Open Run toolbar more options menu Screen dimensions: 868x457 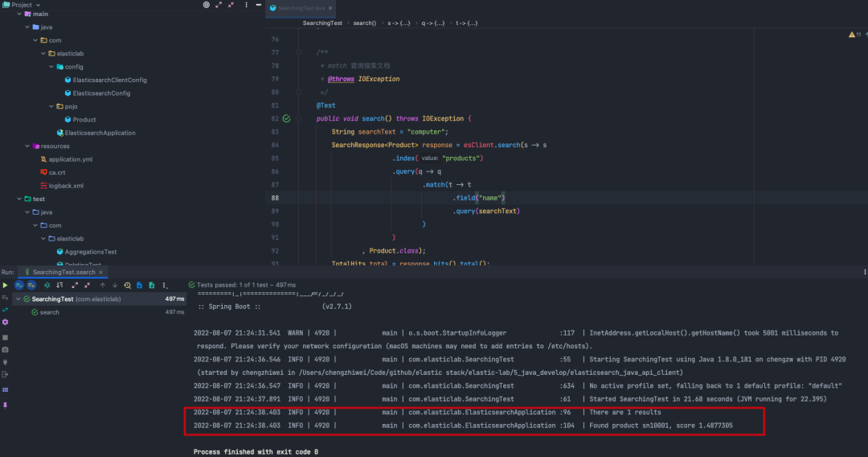point(165,286)
